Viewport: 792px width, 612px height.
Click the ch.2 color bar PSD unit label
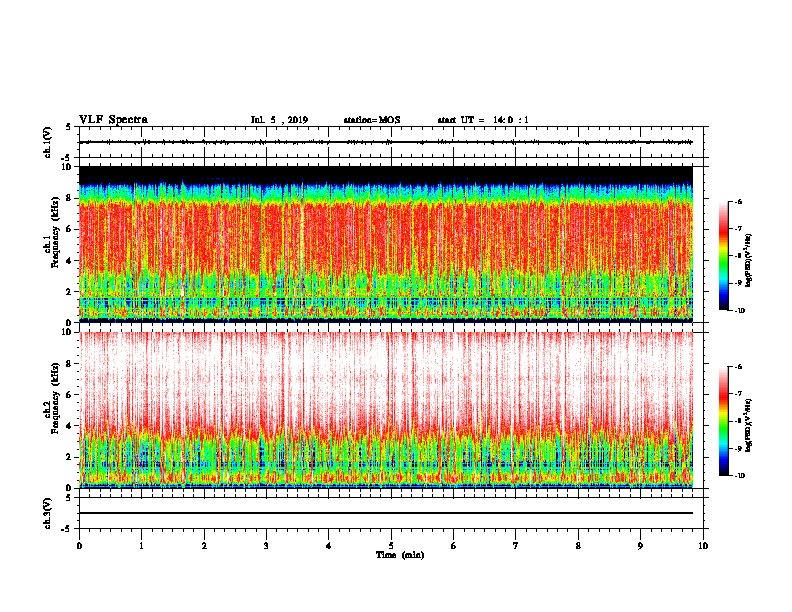[x=749, y=426]
